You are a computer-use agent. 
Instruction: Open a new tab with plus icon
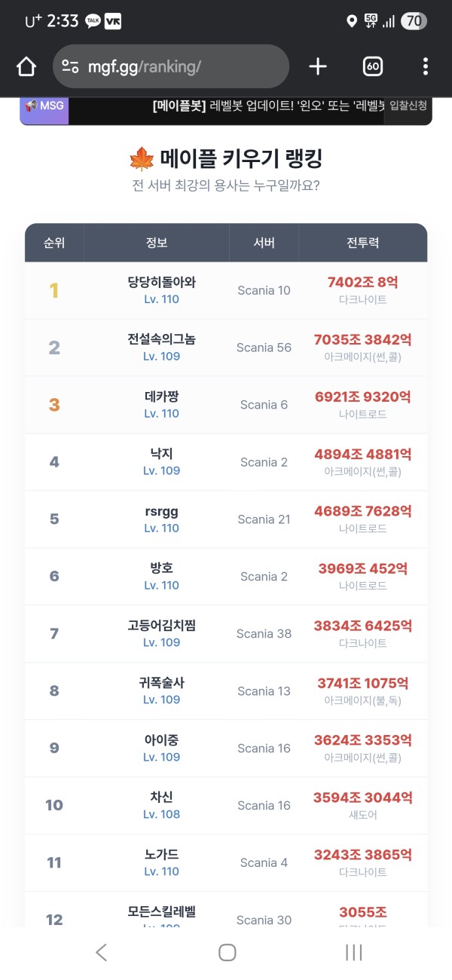pos(318,67)
